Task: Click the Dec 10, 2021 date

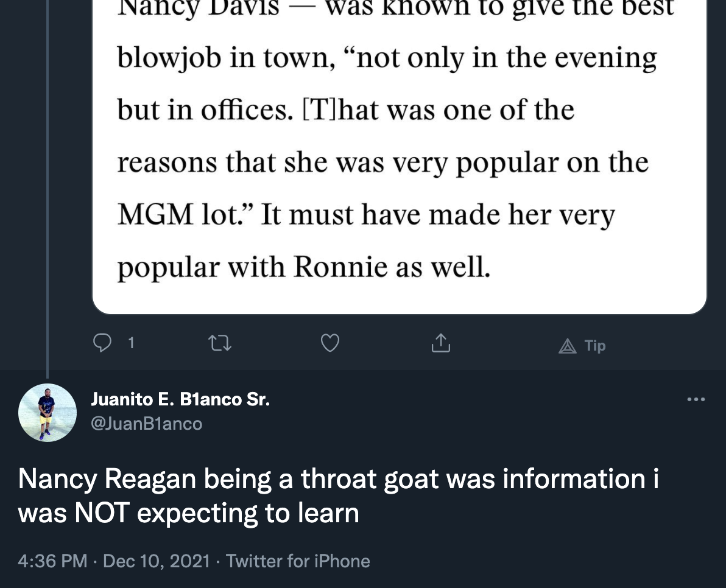Action: pyautogui.click(x=156, y=561)
